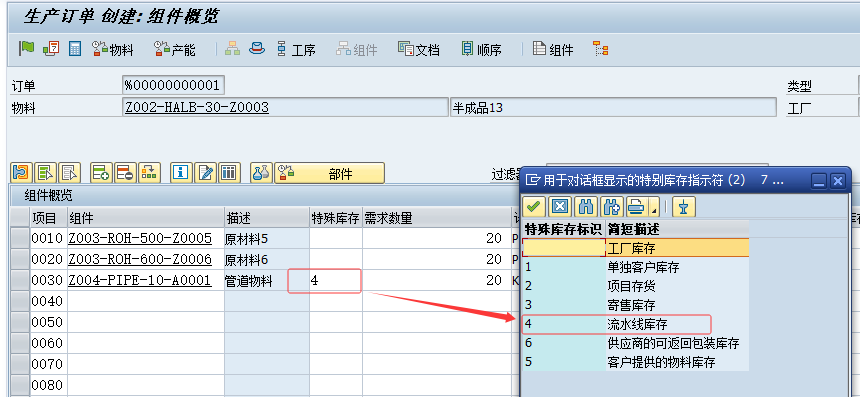Open 工序 operations overview
The image size is (860, 397).
coord(296,49)
